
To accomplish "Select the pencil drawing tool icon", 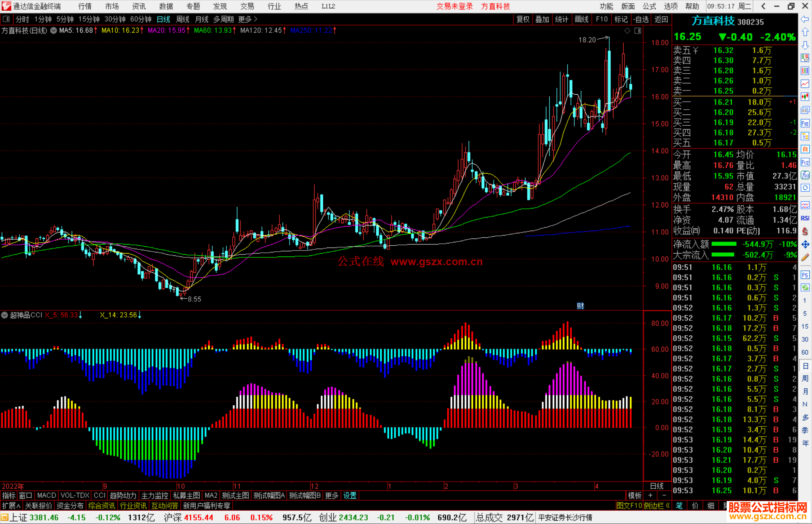I will tap(805, 258).
